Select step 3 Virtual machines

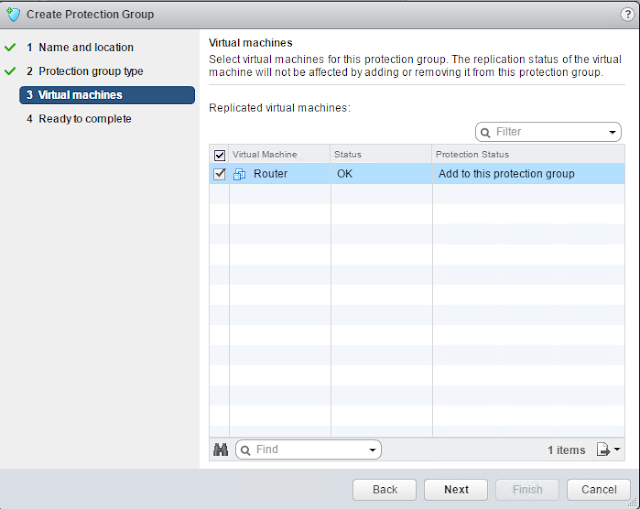pyautogui.click(x=107, y=95)
